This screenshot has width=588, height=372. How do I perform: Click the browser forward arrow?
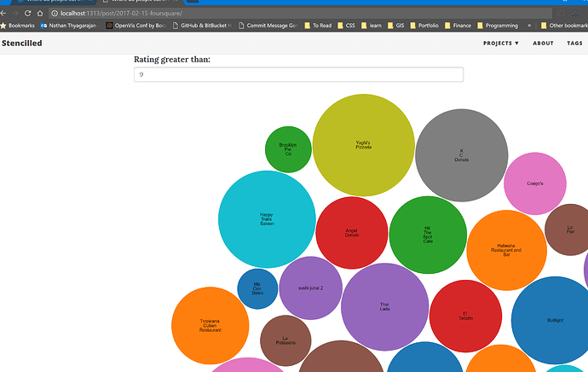click(x=15, y=13)
